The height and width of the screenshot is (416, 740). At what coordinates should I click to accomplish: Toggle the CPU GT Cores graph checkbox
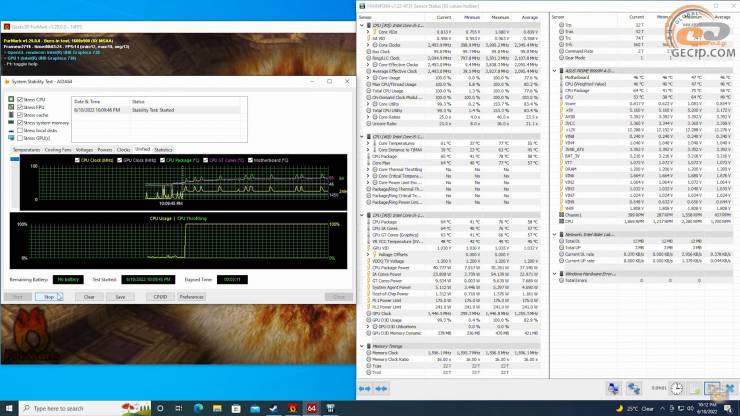pyautogui.click(x=206, y=160)
